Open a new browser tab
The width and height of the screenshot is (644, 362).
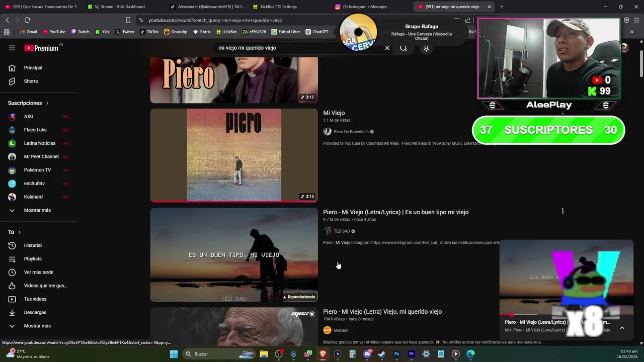(502, 7)
